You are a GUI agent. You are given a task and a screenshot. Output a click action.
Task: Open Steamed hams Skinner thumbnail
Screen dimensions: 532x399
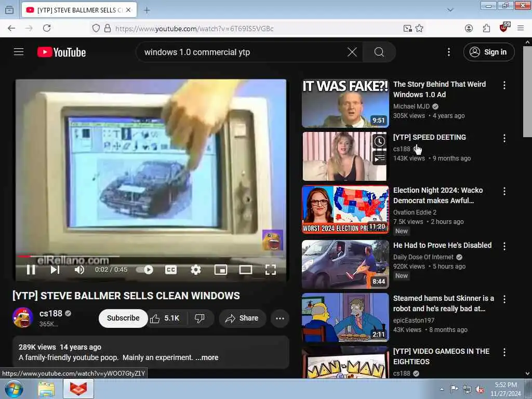[345, 317]
